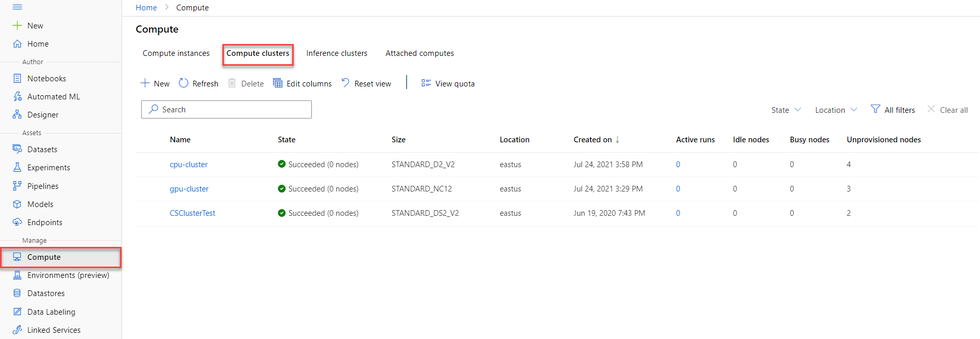980x339 pixels.
Task: Open the gpu-cluster link
Action: pos(189,188)
